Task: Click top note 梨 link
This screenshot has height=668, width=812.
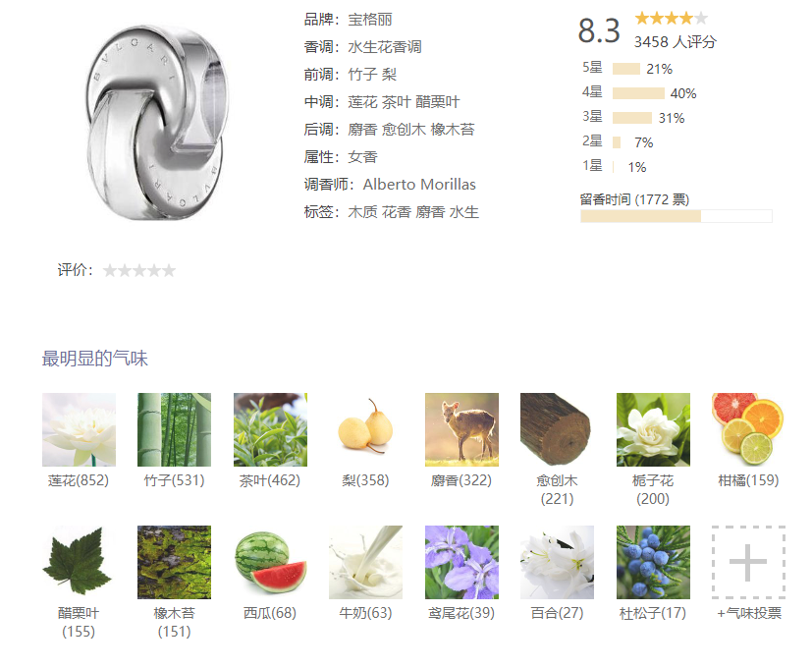Action: pyautogui.click(x=390, y=75)
